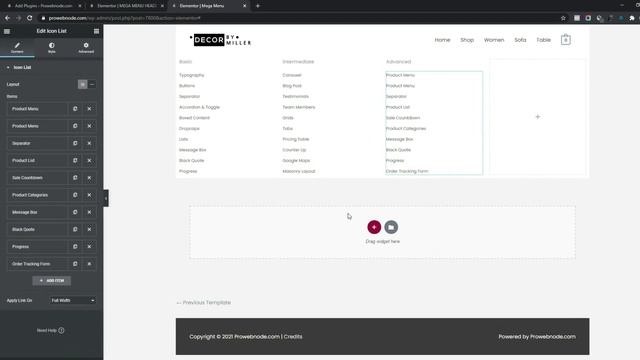Expand the Product Categories item in panel

(38, 195)
